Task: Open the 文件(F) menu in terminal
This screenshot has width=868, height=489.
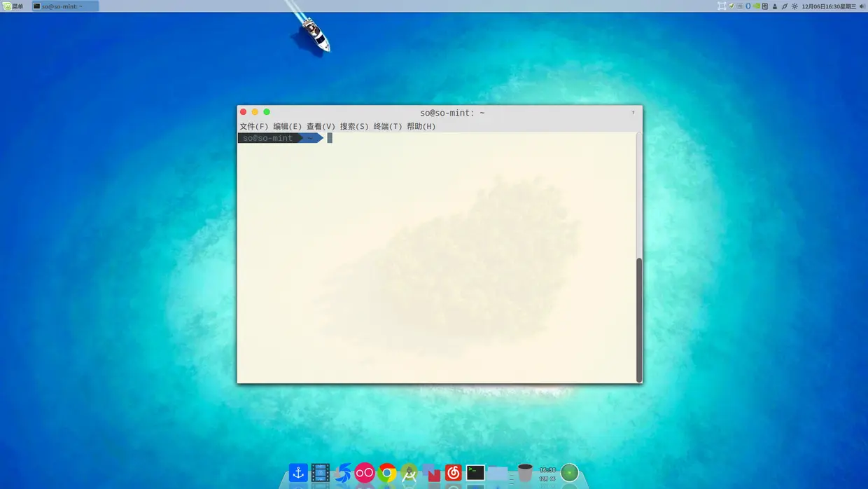Action: point(253,127)
